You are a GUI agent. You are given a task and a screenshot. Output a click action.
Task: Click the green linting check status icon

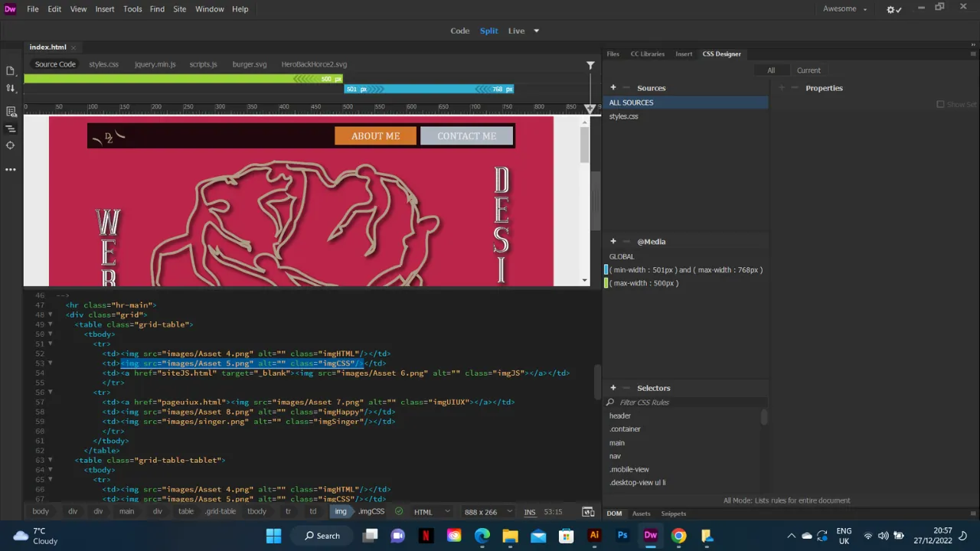(x=399, y=511)
